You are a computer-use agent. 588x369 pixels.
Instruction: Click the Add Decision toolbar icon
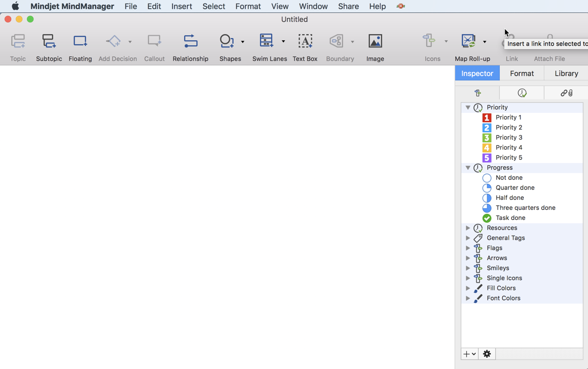click(x=113, y=41)
